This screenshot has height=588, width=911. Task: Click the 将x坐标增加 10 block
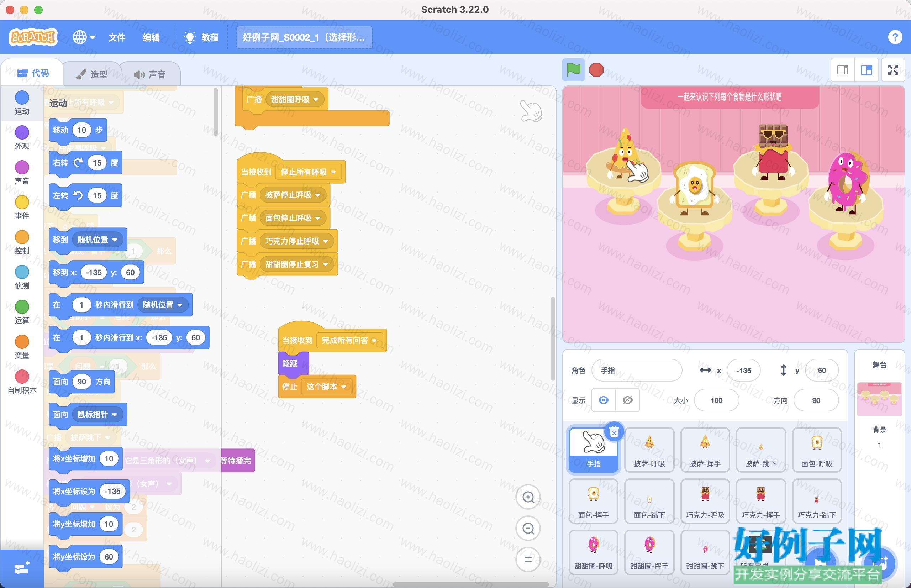click(x=85, y=458)
